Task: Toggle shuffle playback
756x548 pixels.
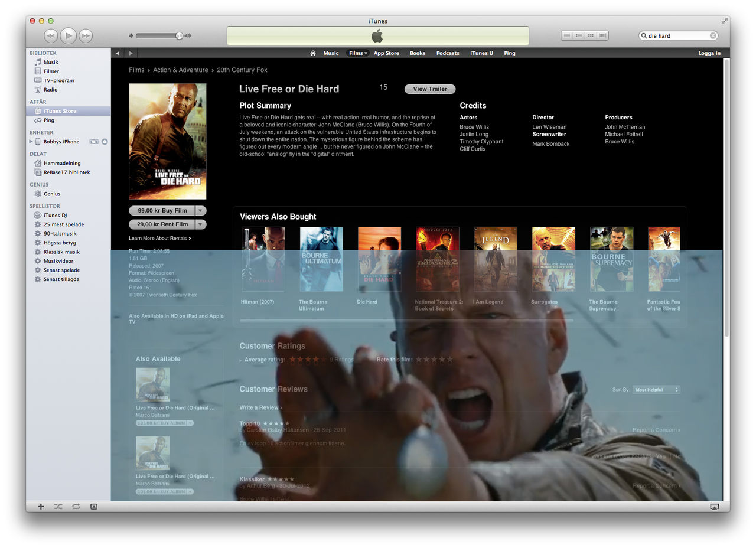Action: (x=58, y=507)
